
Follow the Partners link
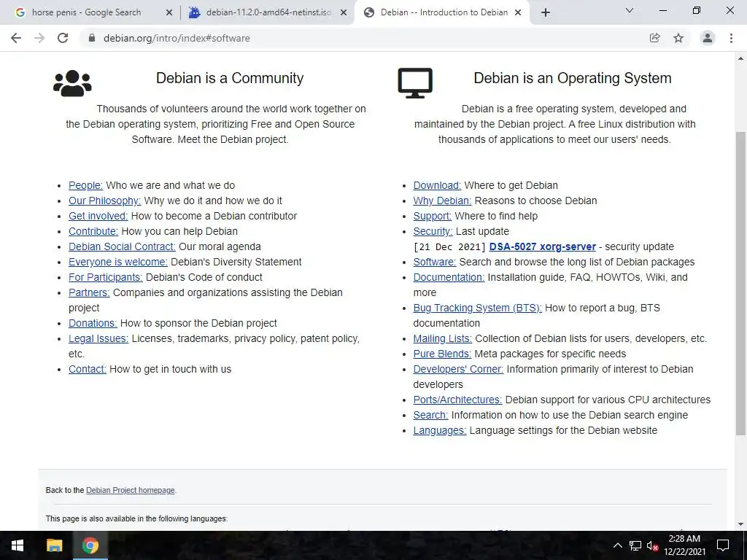[x=89, y=292]
